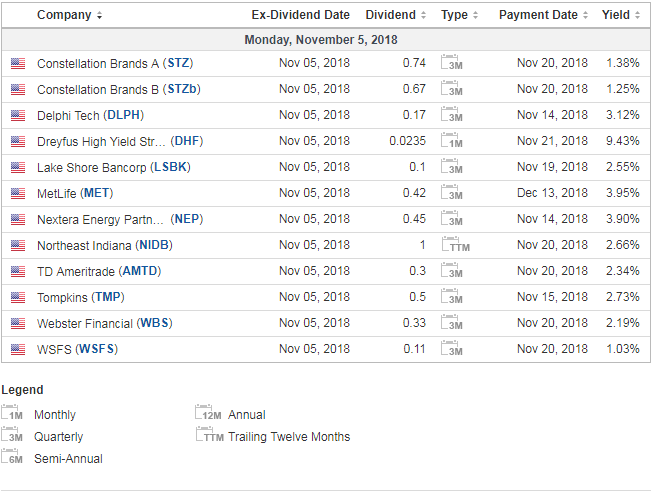The width and height of the screenshot is (653, 493).
Task: Click the monthly 1M icon for Dreyfus High Yield
Action: coord(452,141)
